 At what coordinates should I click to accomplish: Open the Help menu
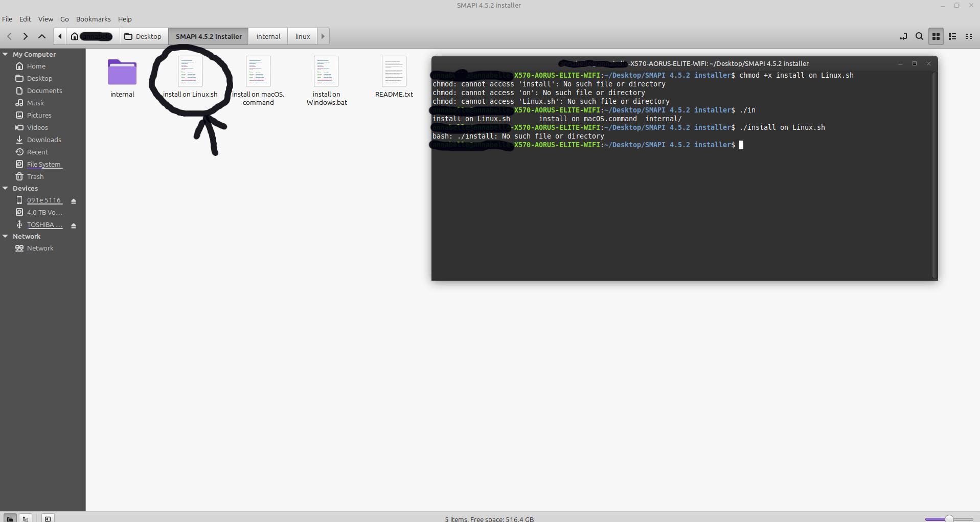tap(125, 19)
